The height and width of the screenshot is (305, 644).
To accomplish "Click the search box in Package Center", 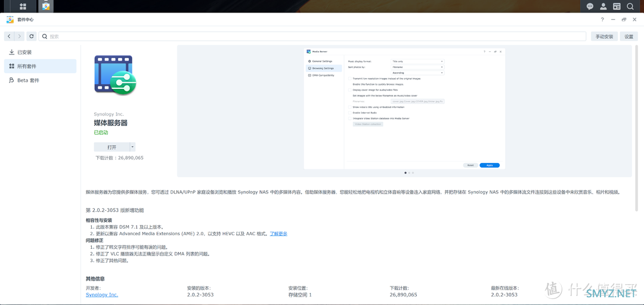I will click(312, 36).
